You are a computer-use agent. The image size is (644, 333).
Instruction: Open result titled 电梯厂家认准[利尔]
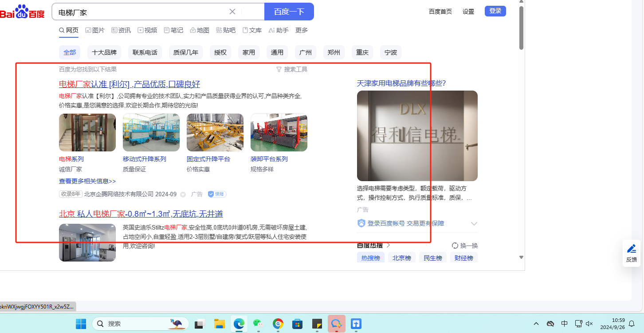[130, 84]
